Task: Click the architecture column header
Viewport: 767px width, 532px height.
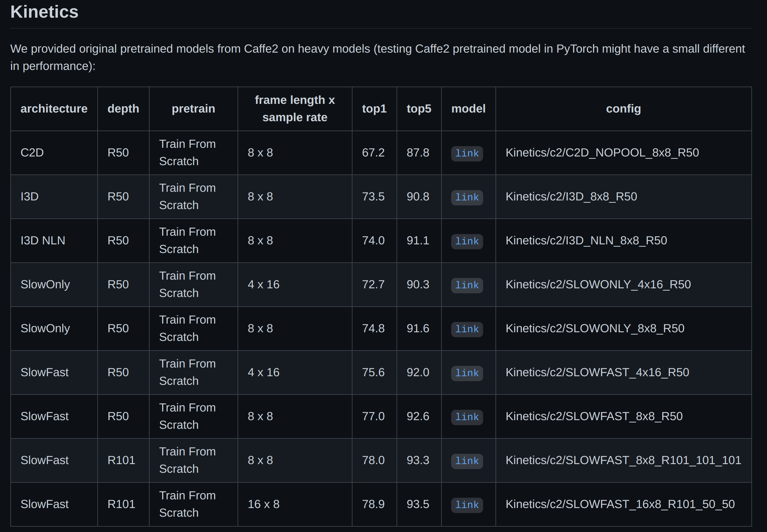Action: 54,109
